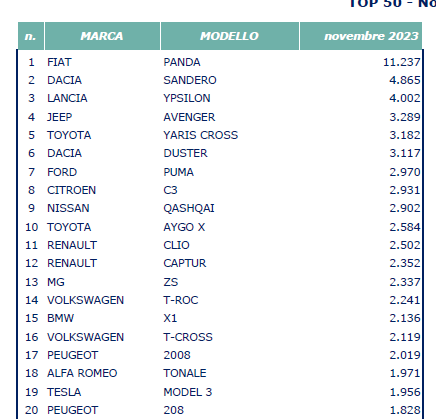The width and height of the screenshot is (436, 419).
Task: Select the JEEP brand cell
Action: pyautogui.click(x=59, y=117)
